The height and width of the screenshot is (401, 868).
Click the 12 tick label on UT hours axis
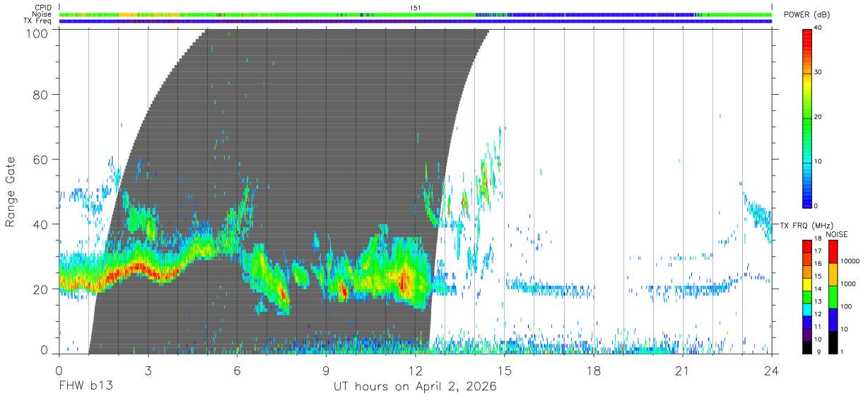(x=415, y=370)
